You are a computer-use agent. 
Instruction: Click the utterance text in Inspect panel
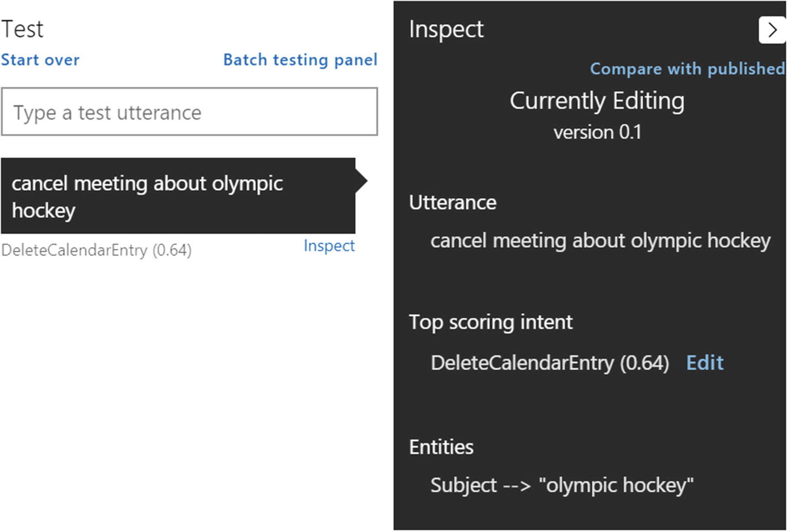click(x=600, y=241)
